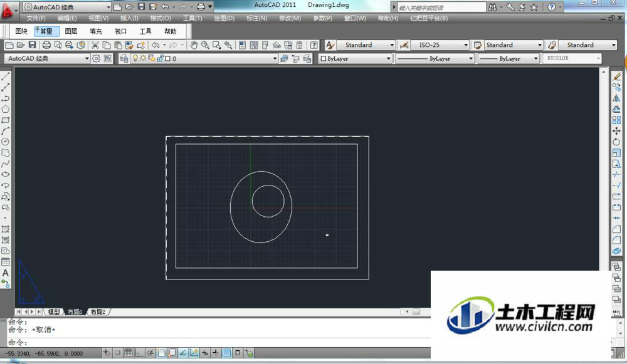Select the Rotate tool
The image size is (627, 364).
[x=616, y=142]
